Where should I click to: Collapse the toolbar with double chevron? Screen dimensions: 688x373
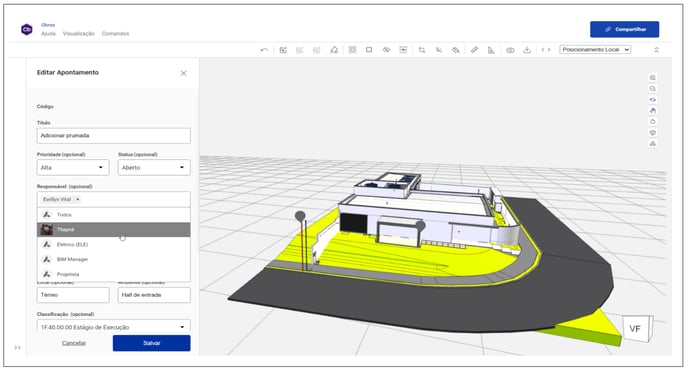coord(656,50)
